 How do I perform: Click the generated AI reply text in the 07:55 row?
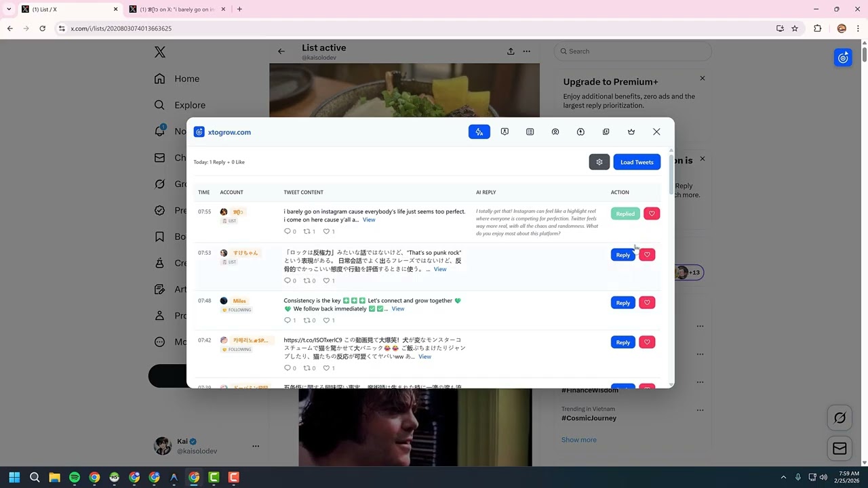tap(537, 222)
